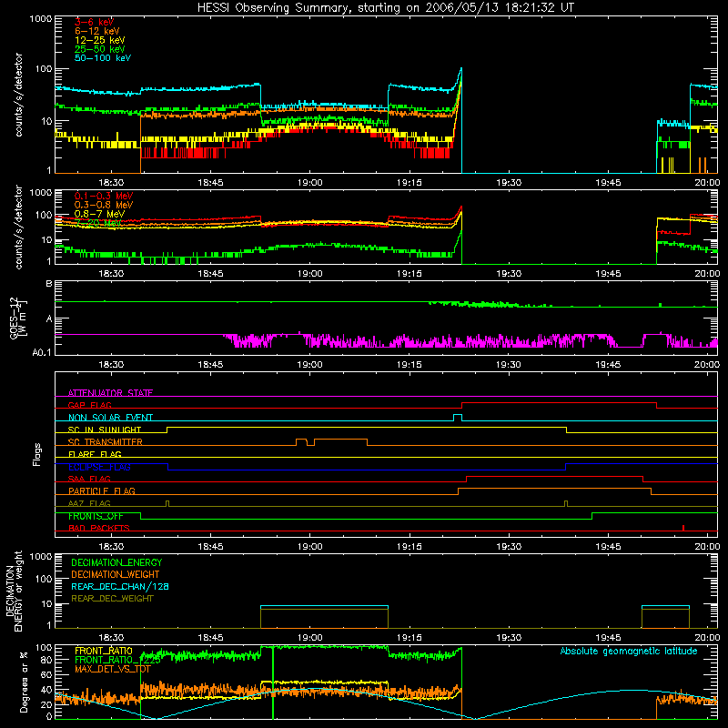Click the red BAD_PACKETS spike near 19:57
The width and height of the screenshot is (728, 728).
pos(683,528)
